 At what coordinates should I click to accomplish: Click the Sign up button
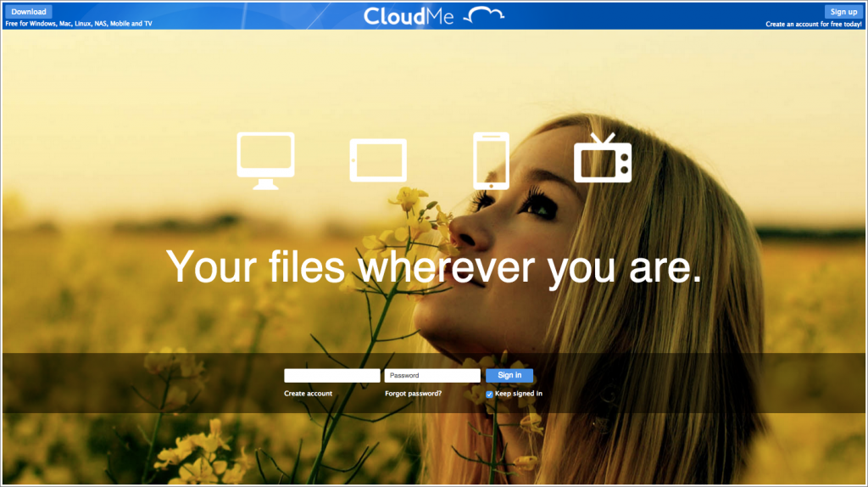click(x=843, y=12)
